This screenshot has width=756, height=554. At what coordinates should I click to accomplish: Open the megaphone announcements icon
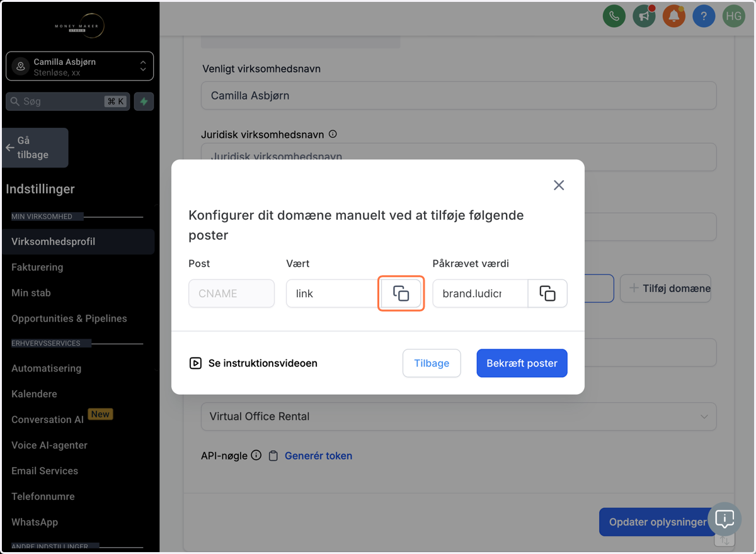[x=644, y=16]
